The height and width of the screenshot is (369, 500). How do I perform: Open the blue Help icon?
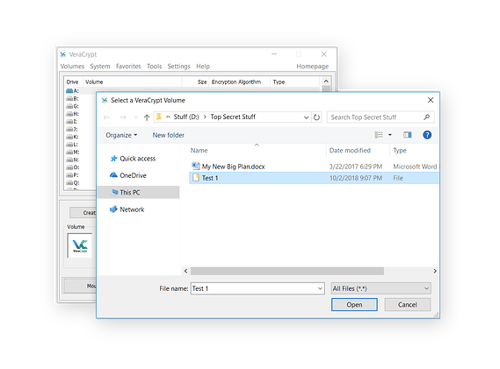(x=427, y=135)
